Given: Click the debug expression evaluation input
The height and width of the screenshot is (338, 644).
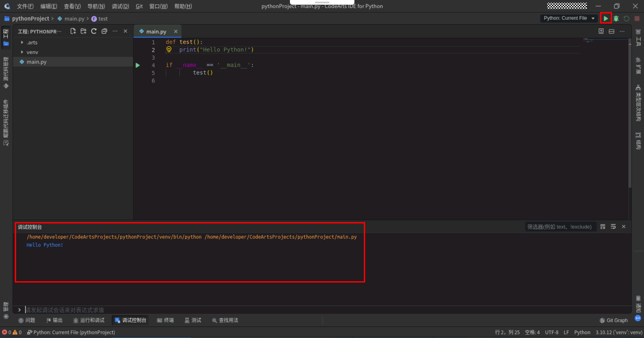Looking at the screenshot, I should (x=328, y=310).
